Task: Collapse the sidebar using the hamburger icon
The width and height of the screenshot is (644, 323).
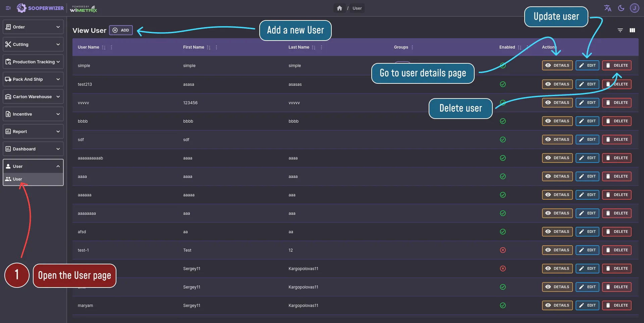Action: click(8, 8)
